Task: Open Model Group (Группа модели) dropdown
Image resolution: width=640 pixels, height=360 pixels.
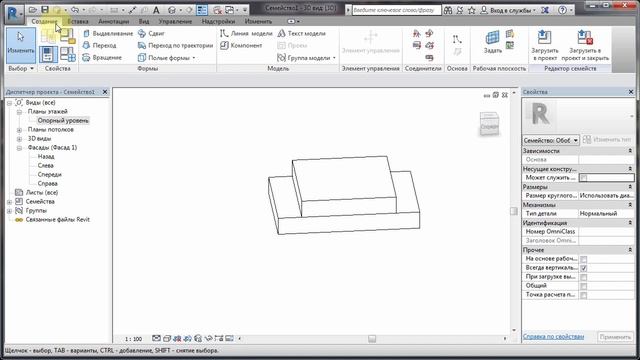Action: (307, 58)
